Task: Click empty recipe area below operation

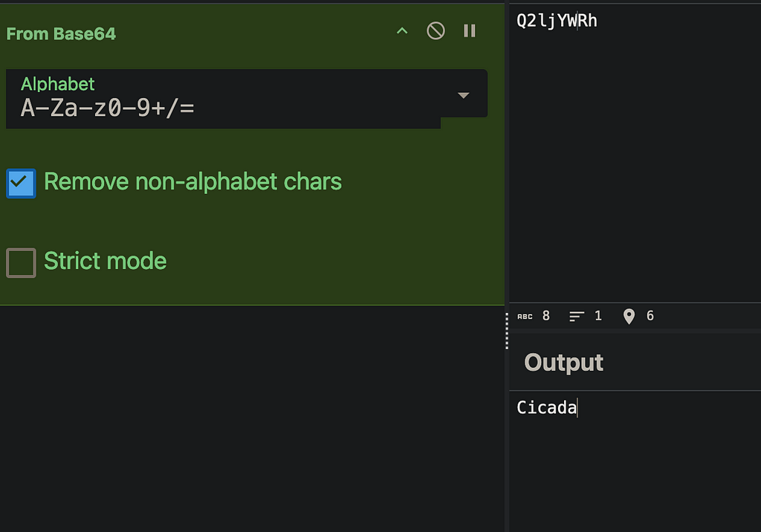Action: pos(253,418)
